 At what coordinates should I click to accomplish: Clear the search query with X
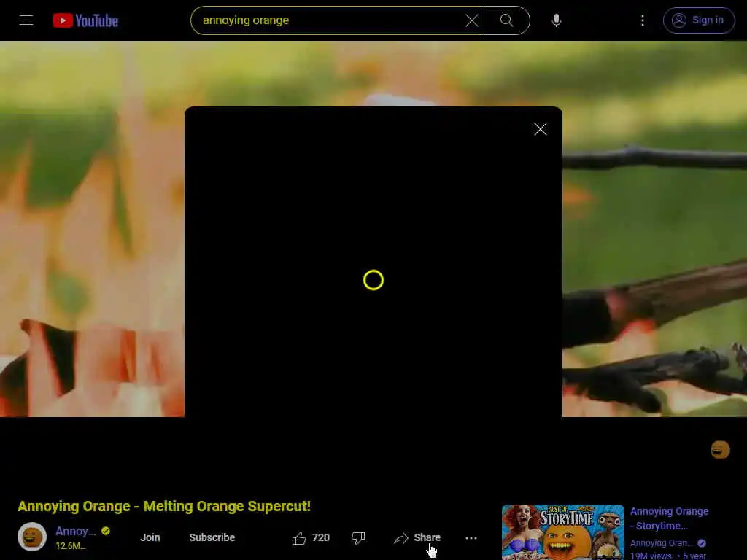[472, 20]
